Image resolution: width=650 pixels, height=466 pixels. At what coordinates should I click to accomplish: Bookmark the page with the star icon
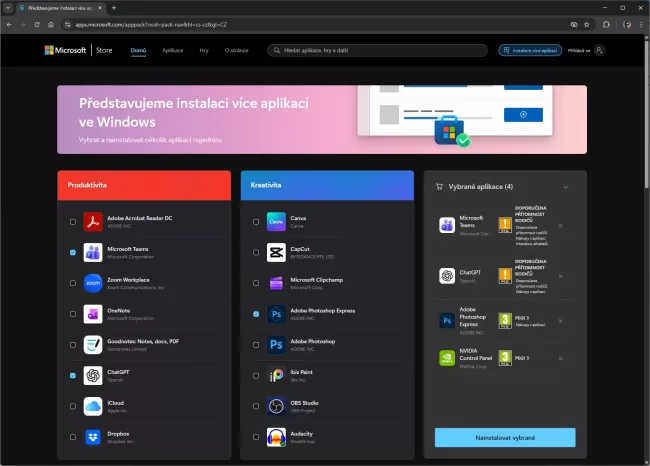pyautogui.click(x=587, y=24)
